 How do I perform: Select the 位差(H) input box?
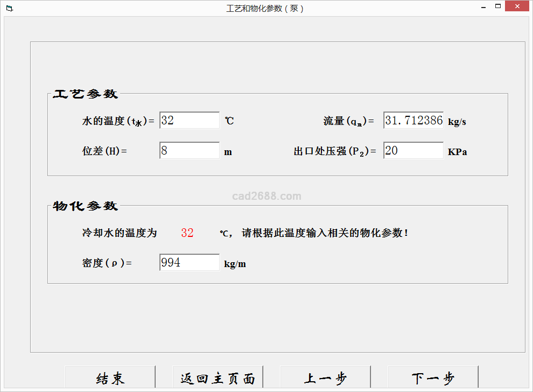[x=190, y=151]
